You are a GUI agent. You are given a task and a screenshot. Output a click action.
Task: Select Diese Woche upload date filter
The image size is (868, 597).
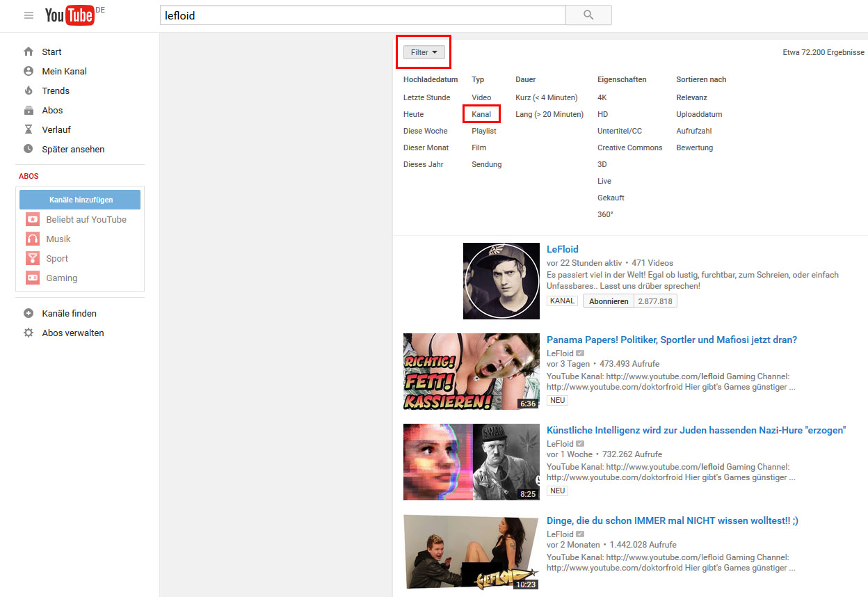point(425,131)
